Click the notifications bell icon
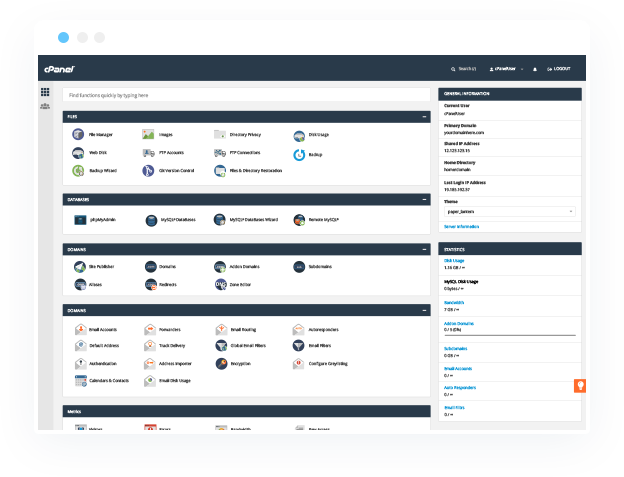This screenshot has width=624, height=477. (535, 69)
